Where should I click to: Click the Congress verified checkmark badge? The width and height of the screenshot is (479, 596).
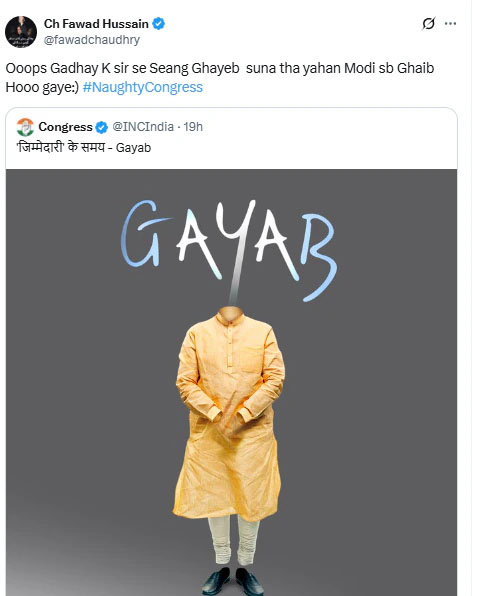(102, 127)
